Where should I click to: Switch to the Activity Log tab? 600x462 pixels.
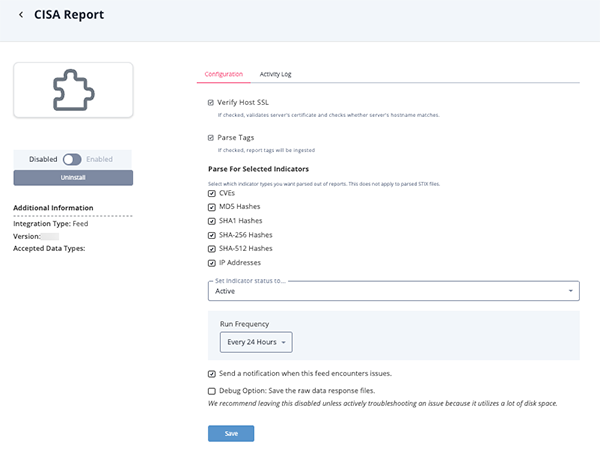275,74
